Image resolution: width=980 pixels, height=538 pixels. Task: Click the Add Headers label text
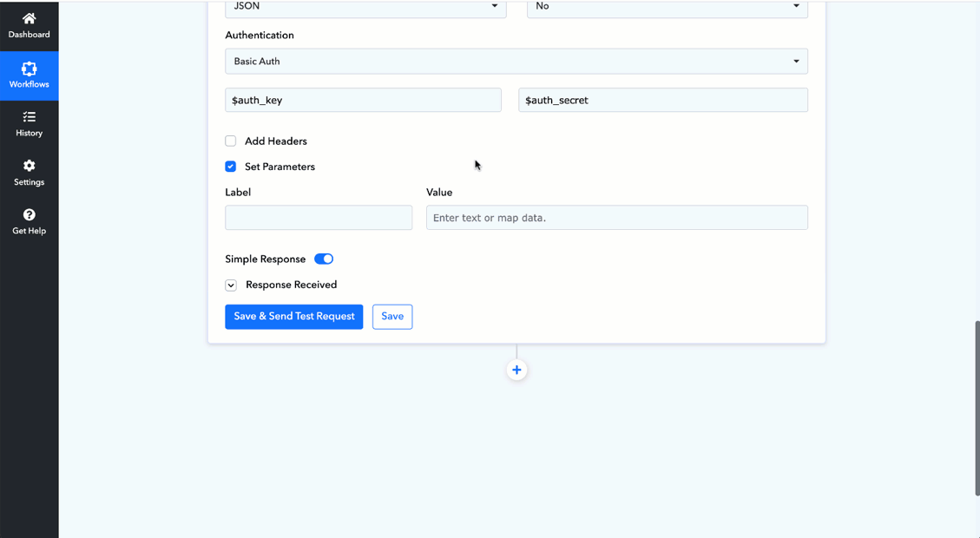[x=276, y=141]
